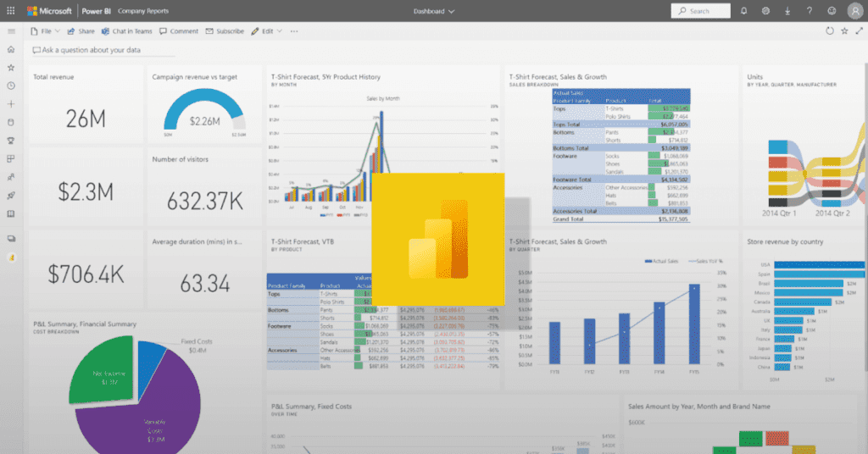Click Subscribe in the toolbar
This screenshot has width=868, height=454.
pyautogui.click(x=225, y=31)
